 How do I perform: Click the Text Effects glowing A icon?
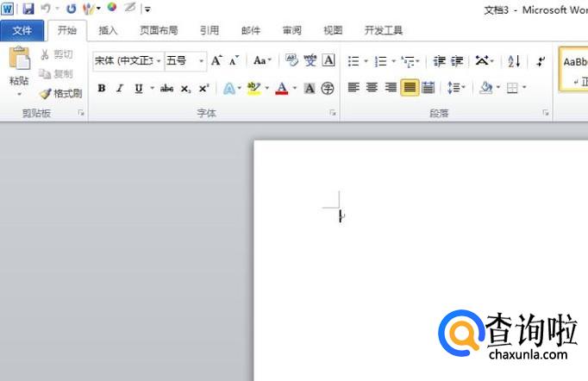point(228,89)
